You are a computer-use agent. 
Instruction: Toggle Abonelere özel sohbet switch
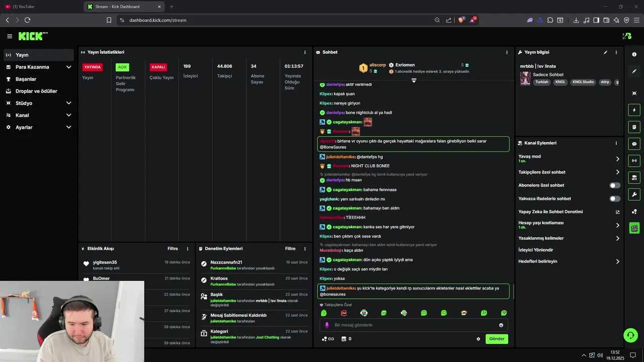[615, 186]
